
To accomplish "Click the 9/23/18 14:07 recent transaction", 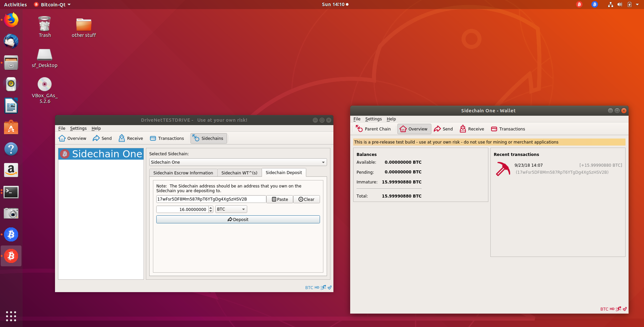I will tap(558, 169).
